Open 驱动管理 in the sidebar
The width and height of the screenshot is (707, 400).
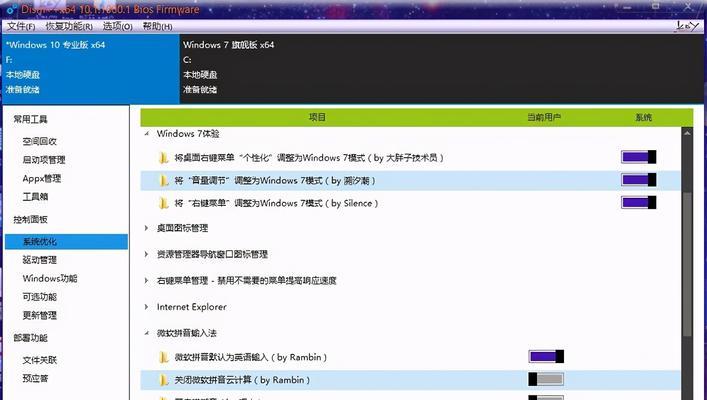pos(40,260)
